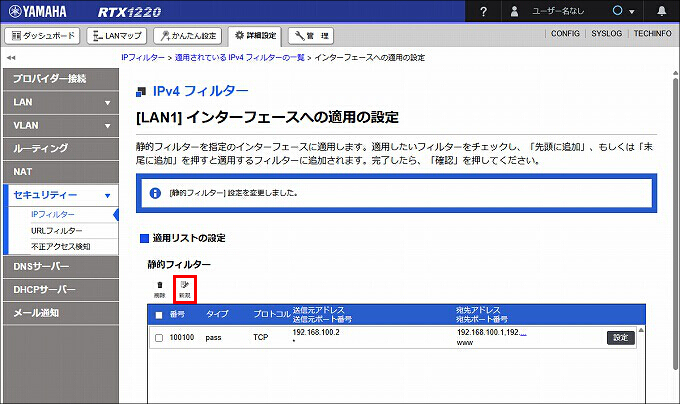
Task: Expand the VLAN sidebar menu
Action: (x=61, y=126)
